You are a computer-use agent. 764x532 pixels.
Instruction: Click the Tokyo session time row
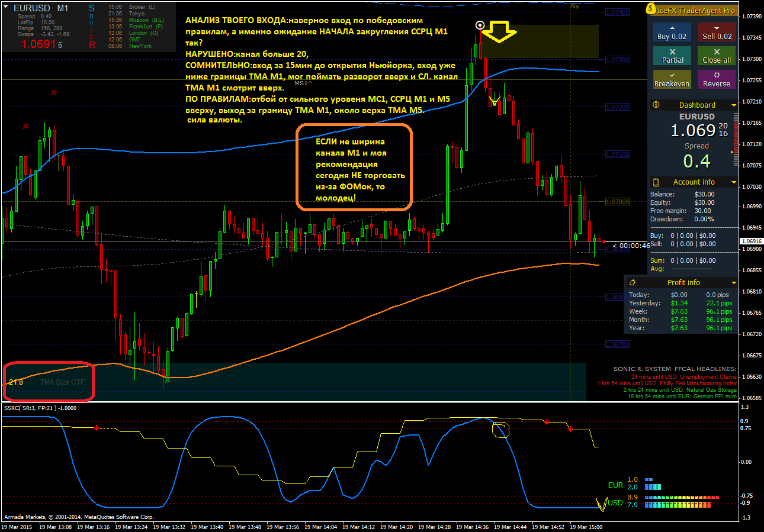pyautogui.click(x=127, y=13)
